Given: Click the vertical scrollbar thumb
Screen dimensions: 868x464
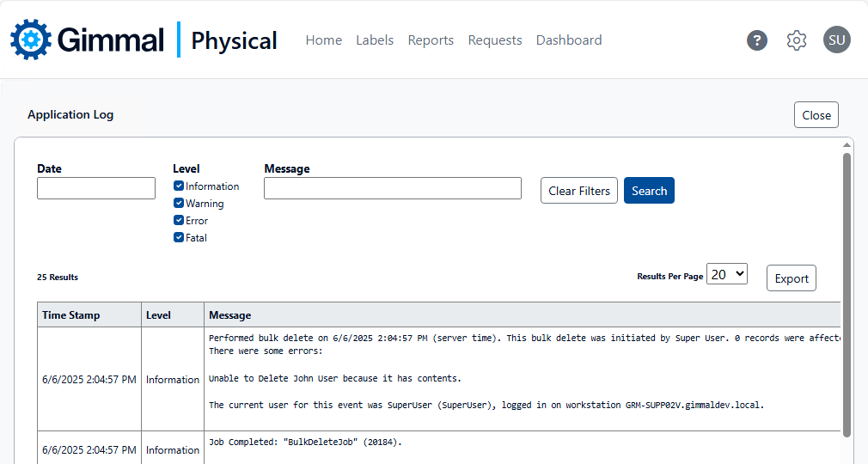Looking at the screenshot, I should click(x=847, y=295).
